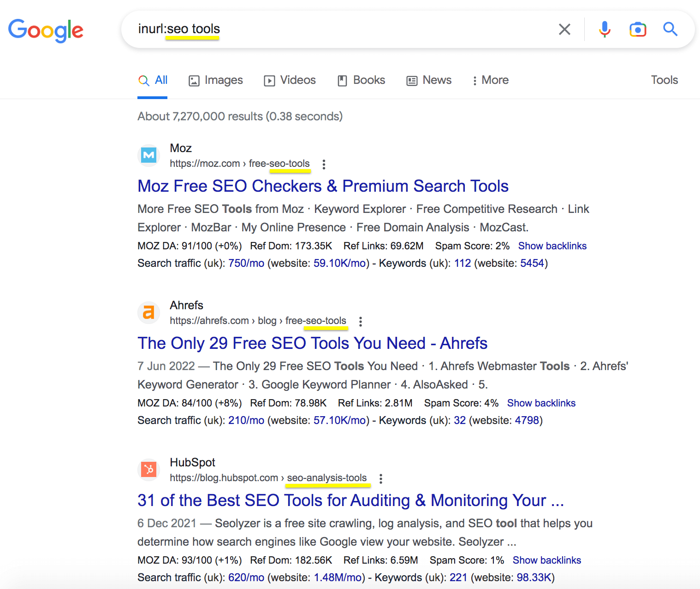Click the Moz keywords count 112

coord(463,264)
